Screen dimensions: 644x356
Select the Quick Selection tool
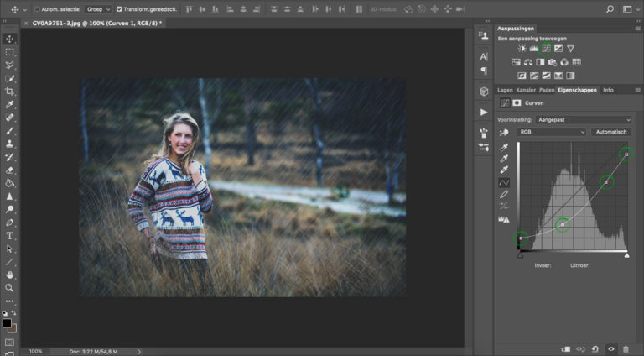click(x=9, y=78)
